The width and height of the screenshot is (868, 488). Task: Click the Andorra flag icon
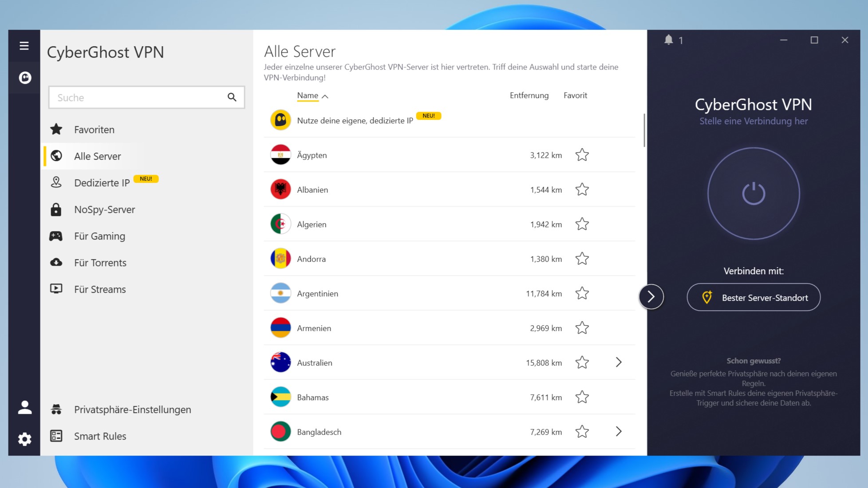point(280,258)
